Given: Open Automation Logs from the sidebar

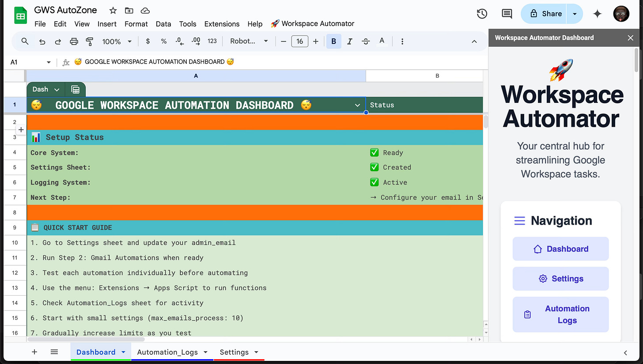Looking at the screenshot, I should click(560, 314).
